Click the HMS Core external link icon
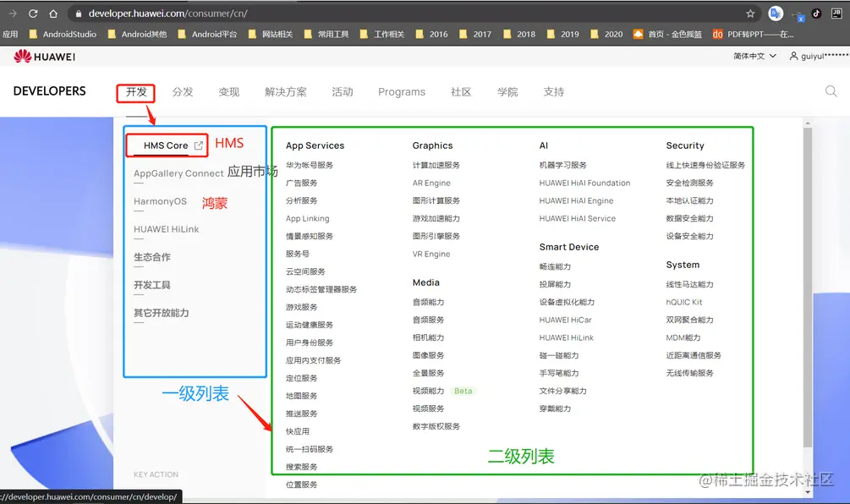Viewport: 850px width, 504px height. [x=199, y=145]
